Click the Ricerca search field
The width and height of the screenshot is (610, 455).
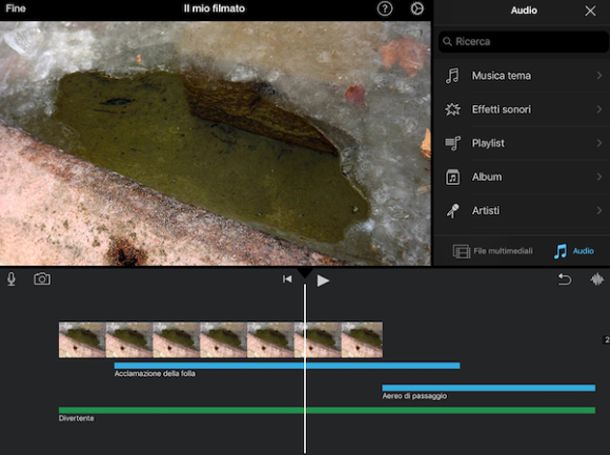point(521,42)
